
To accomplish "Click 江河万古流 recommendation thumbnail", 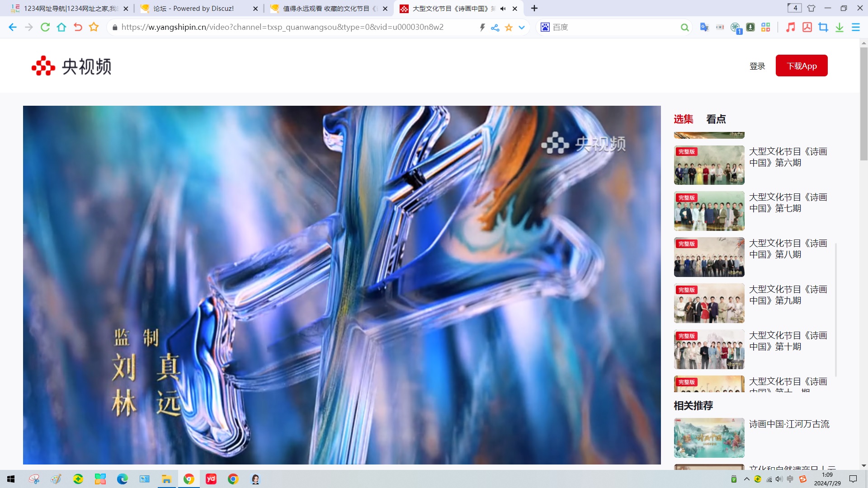I will click(x=709, y=438).
